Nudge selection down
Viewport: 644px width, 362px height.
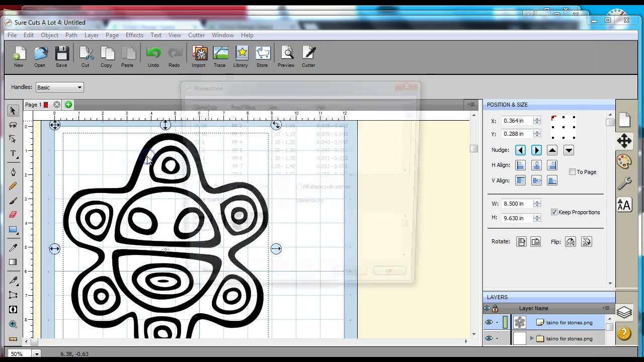[x=569, y=150]
